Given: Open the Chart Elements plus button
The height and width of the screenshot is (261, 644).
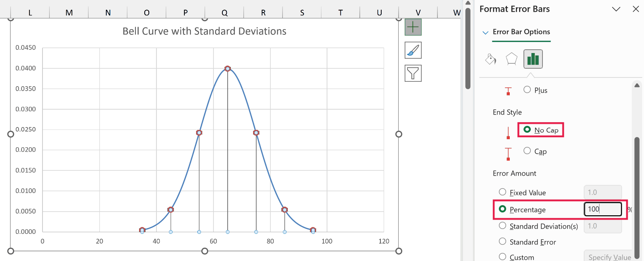Looking at the screenshot, I should [413, 27].
